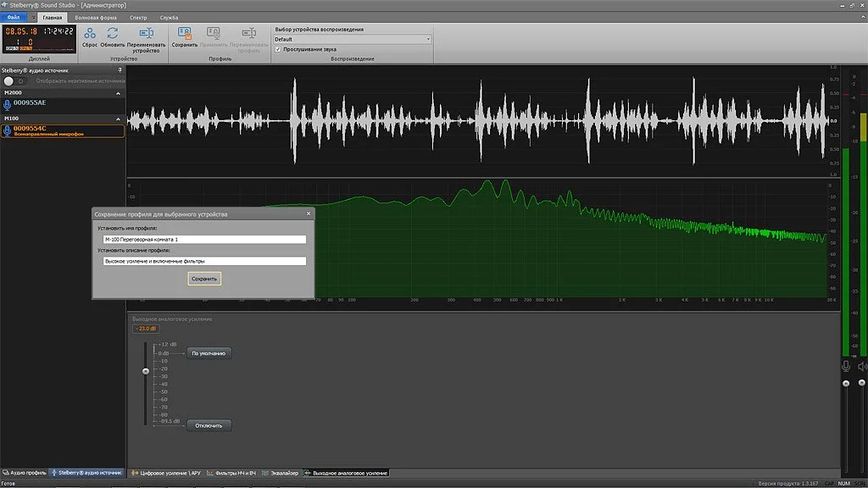
Task: Select device row 000955AE
Action: (x=63, y=104)
